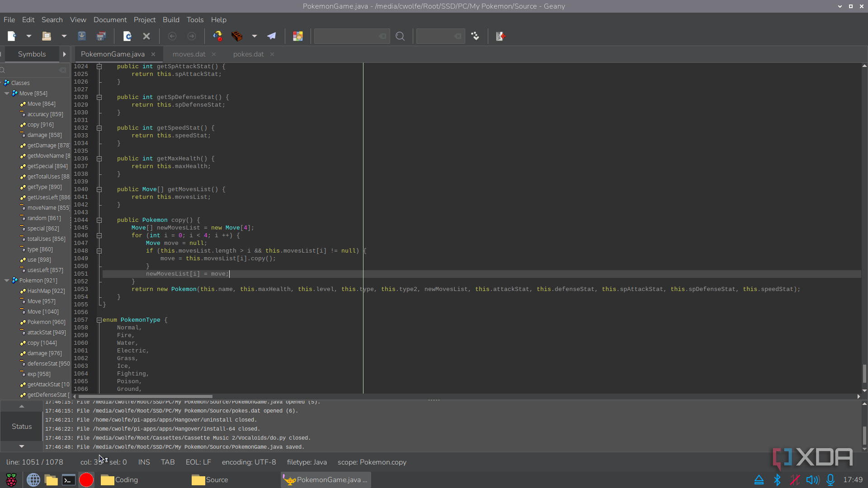The image size is (868, 488).
Task: Select accuracy [859] symbol
Action: tap(45, 114)
